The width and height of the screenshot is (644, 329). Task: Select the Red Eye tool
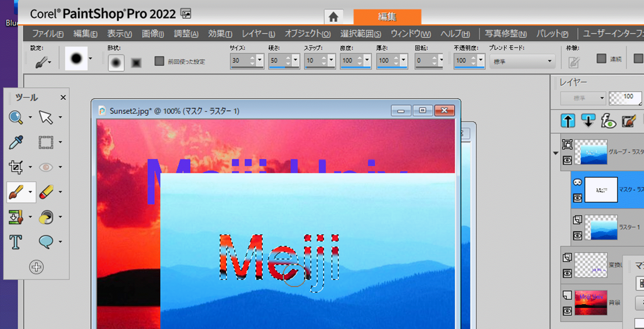coord(46,167)
